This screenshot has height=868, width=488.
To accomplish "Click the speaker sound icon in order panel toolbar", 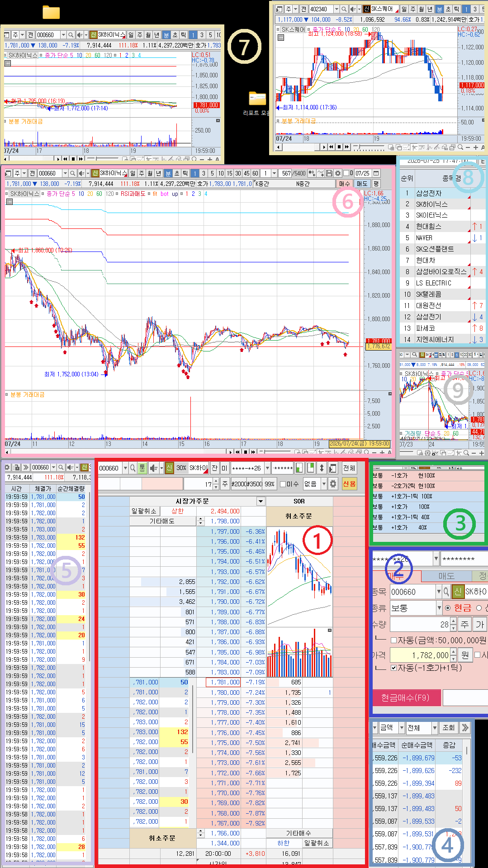I will (x=154, y=468).
